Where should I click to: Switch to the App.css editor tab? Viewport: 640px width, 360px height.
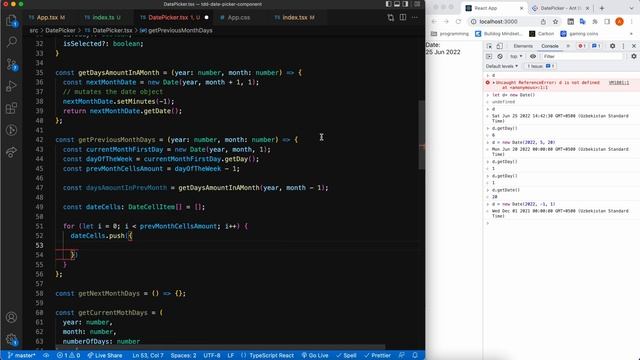238,18
